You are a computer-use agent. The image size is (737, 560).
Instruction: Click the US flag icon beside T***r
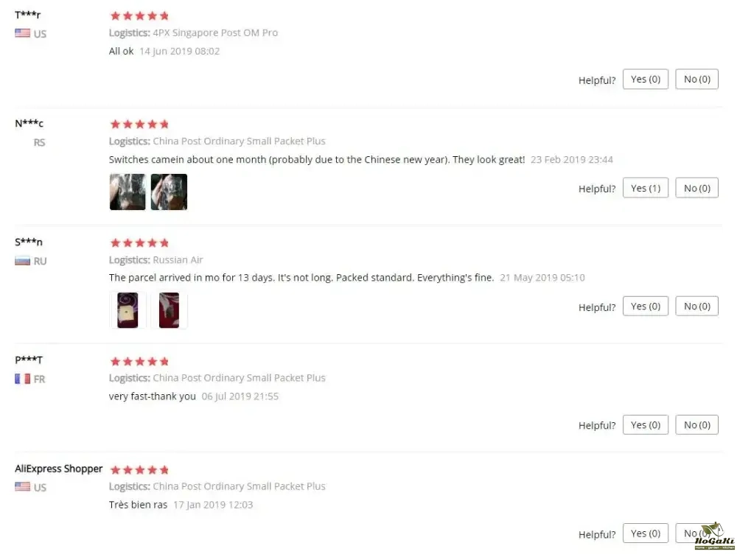23,33
